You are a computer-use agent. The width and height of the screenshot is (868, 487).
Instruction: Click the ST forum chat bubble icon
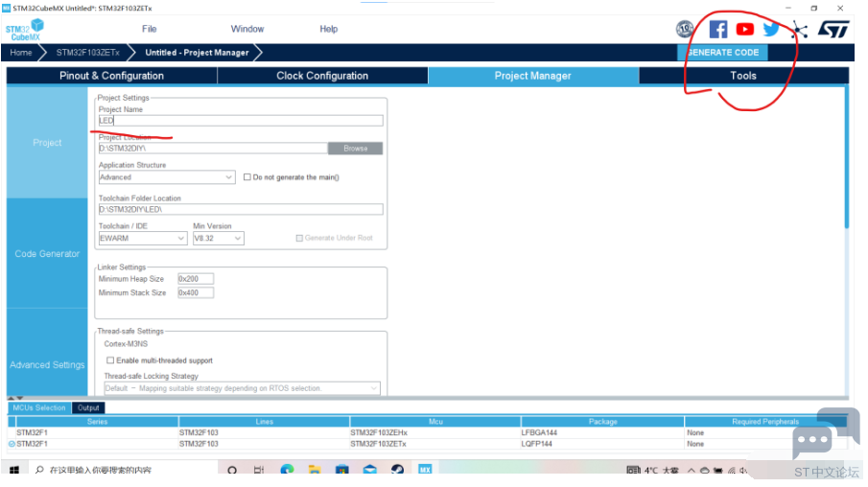[826, 434]
